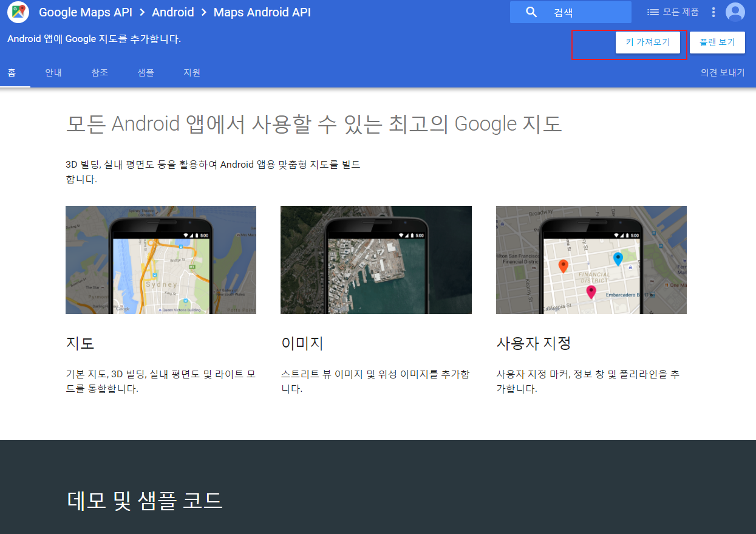This screenshot has width=756, height=534.
Task: Switch to the 샘플 tab
Action: tap(146, 72)
